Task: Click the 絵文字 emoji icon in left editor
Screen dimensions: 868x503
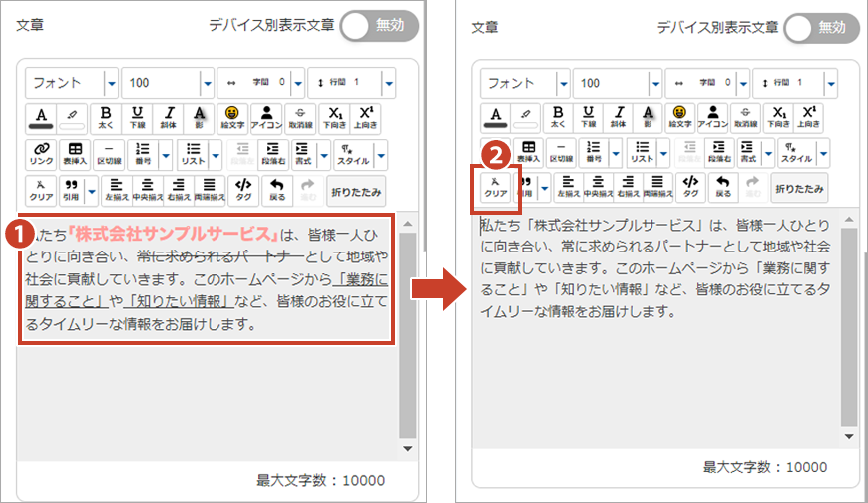Action: (231, 118)
